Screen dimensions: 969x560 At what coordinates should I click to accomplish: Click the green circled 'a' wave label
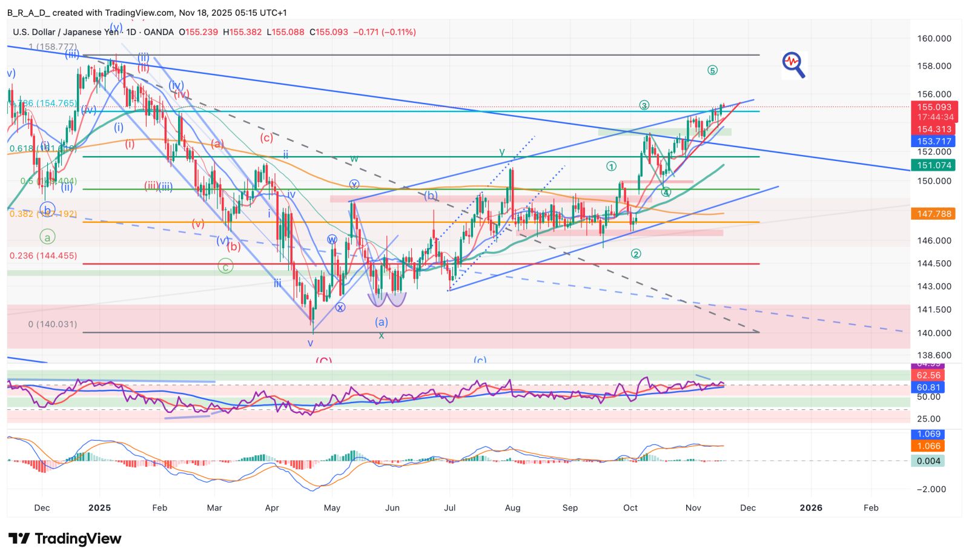click(47, 237)
